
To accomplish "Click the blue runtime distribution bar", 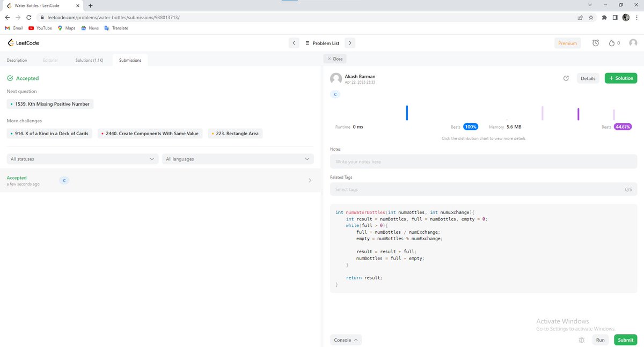I will click(407, 113).
